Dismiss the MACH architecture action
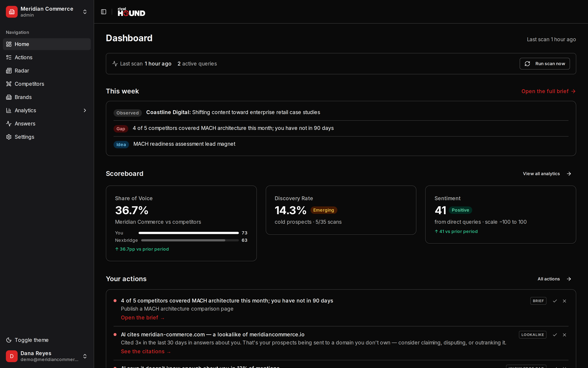 [564, 301]
